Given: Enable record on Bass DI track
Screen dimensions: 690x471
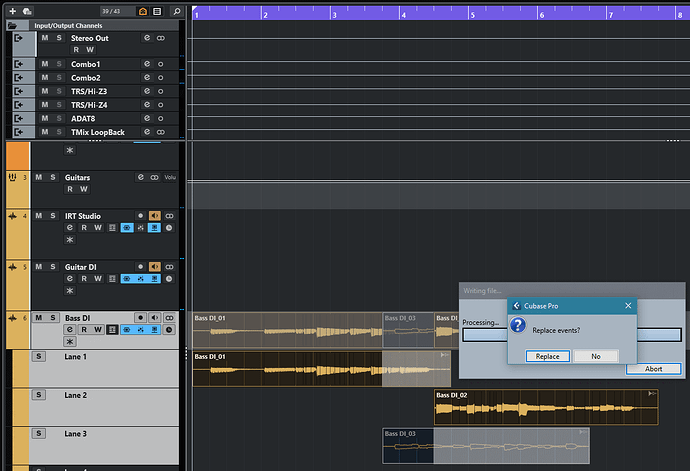Looking at the screenshot, I should 140,318.
